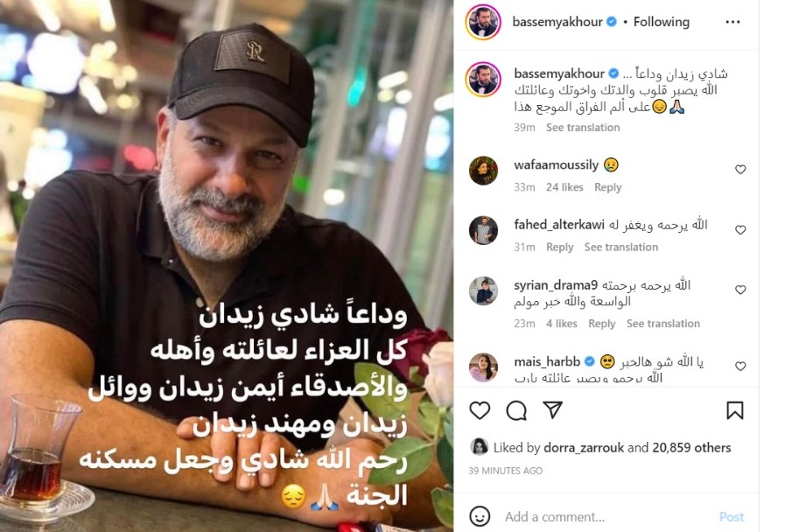Open the header profile picture of bassemyakhour

(483, 22)
